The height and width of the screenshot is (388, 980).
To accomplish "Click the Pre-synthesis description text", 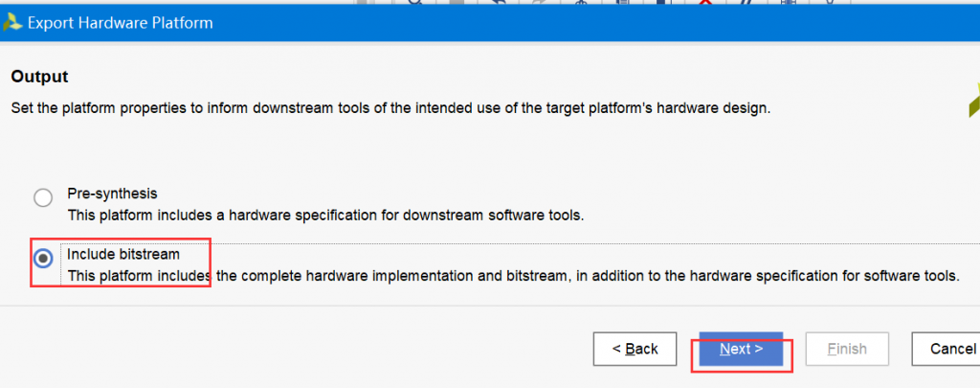I will pos(325,216).
